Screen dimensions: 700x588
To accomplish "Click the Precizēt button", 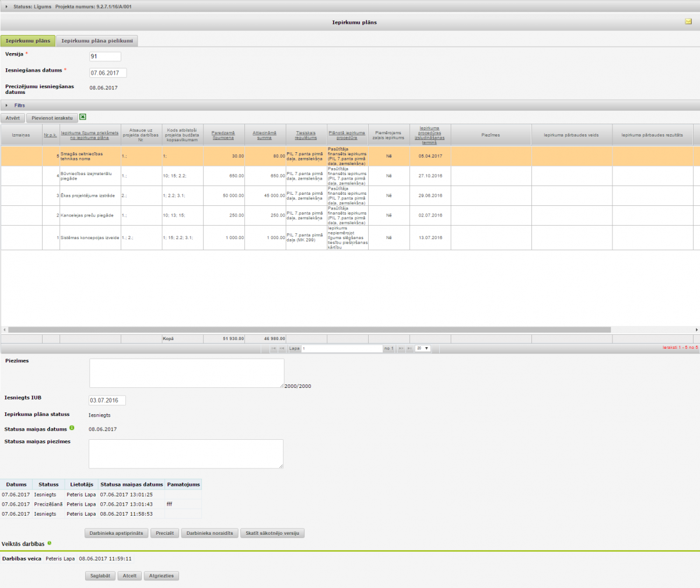I will pyautogui.click(x=165, y=533).
